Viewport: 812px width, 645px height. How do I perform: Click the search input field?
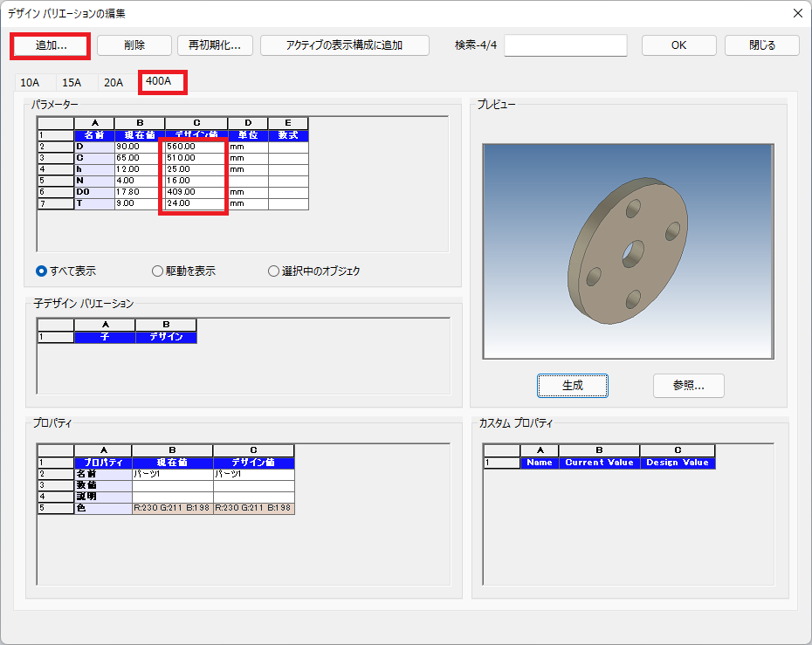[x=565, y=45]
